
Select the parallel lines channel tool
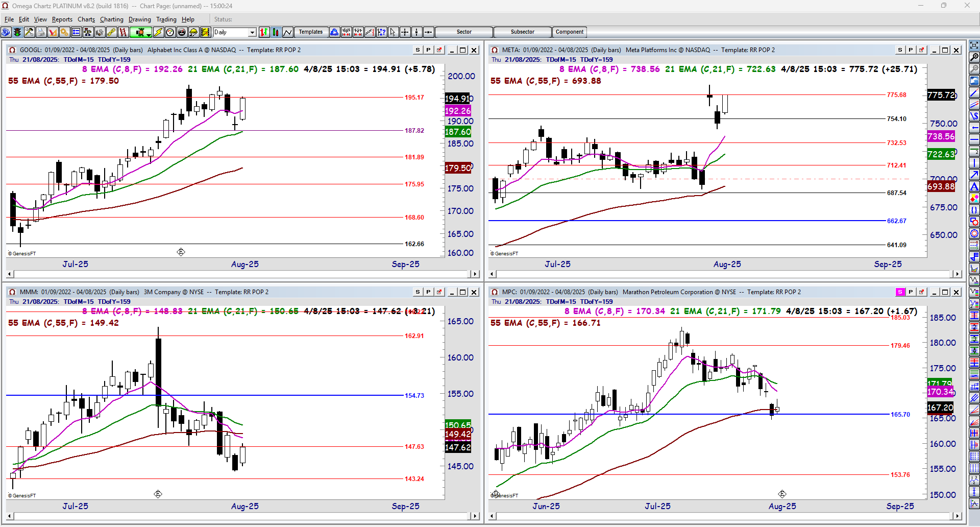(x=974, y=105)
